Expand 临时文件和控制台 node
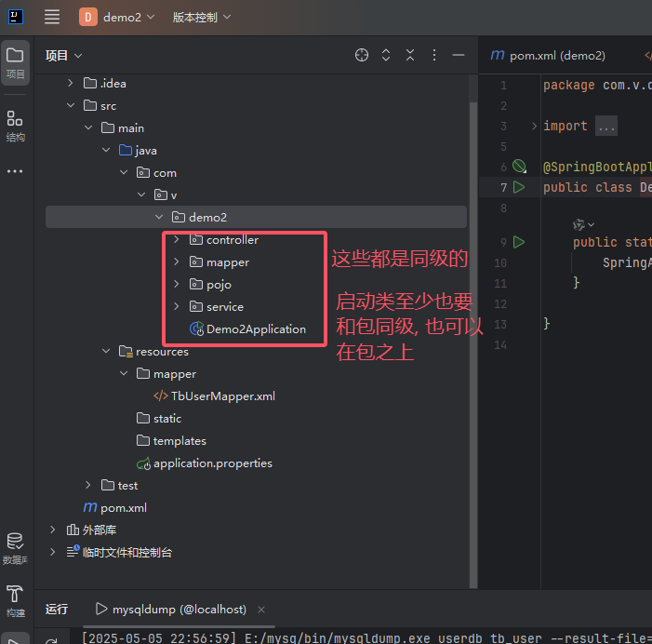 click(53, 552)
